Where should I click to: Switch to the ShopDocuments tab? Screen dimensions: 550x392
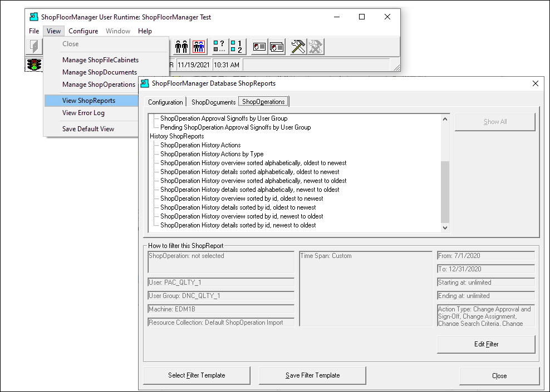click(x=213, y=102)
